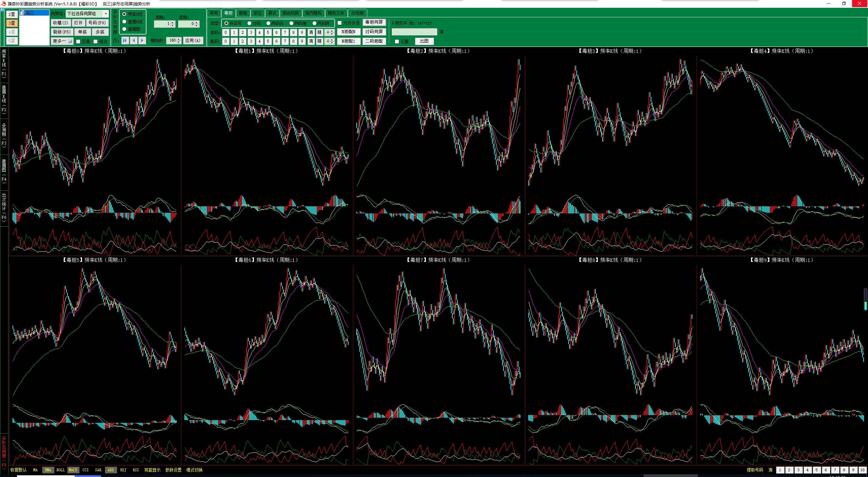Click the 胆条件 input field
868x477 pixels.
tap(414, 32)
